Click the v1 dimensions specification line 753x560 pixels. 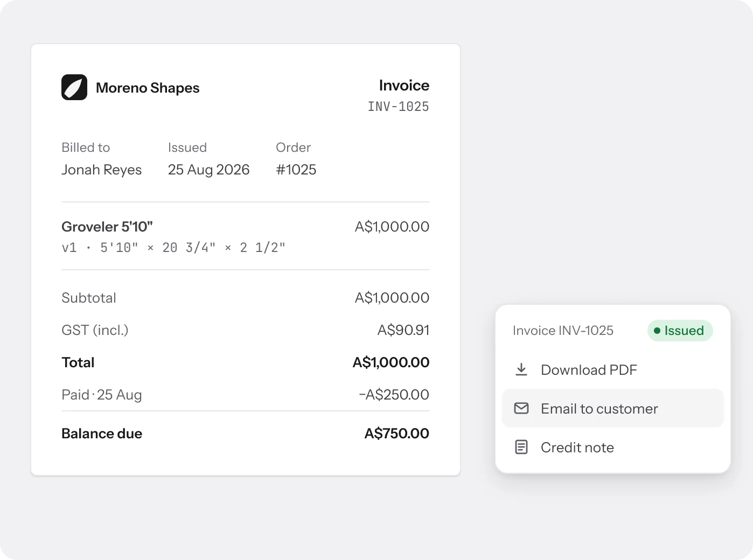(173, 248)
